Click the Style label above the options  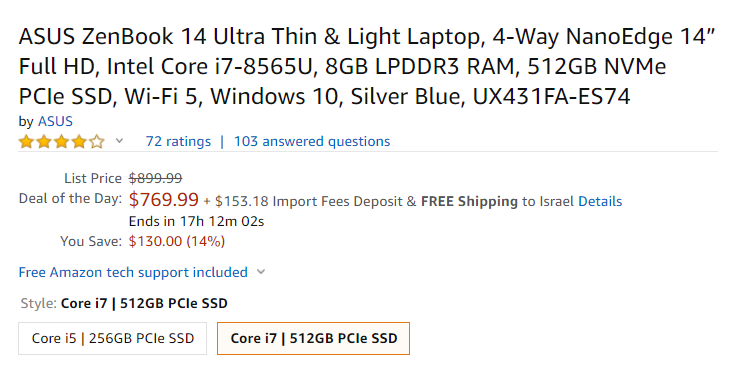point(38,303)
